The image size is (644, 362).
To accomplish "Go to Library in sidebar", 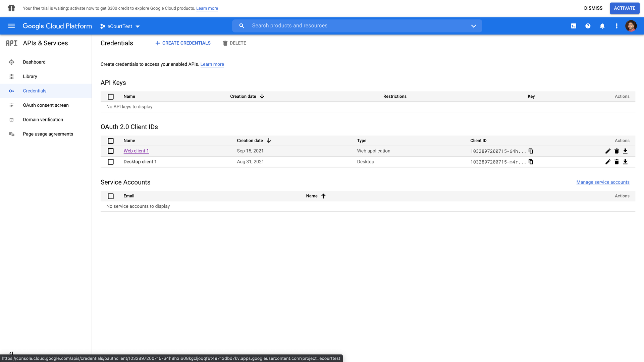I will (30, 76).
